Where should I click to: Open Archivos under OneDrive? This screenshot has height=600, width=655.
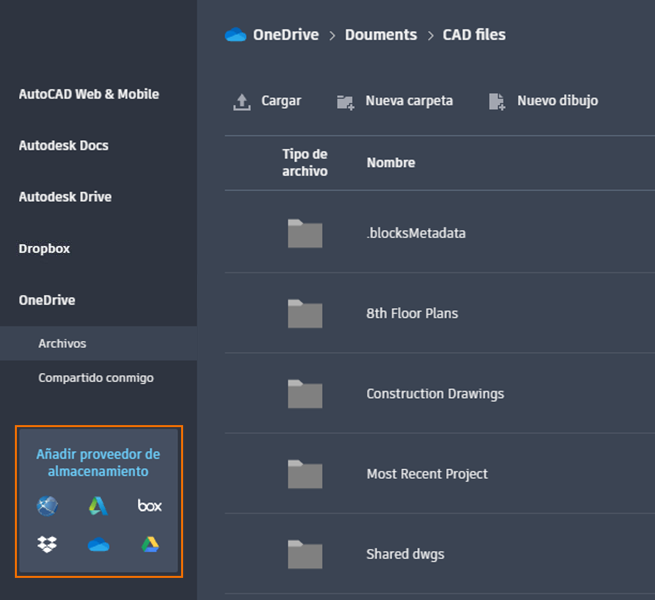99,343
